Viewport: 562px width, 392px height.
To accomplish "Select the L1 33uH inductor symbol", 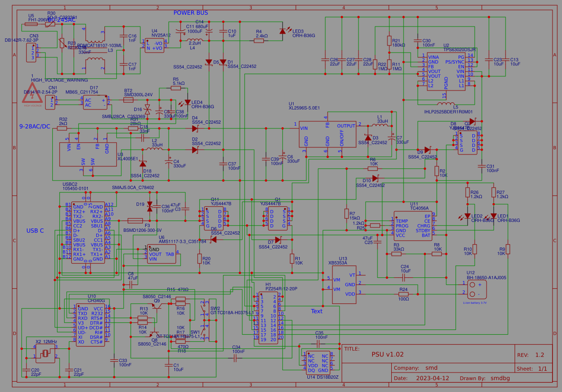I will point(378,126).
